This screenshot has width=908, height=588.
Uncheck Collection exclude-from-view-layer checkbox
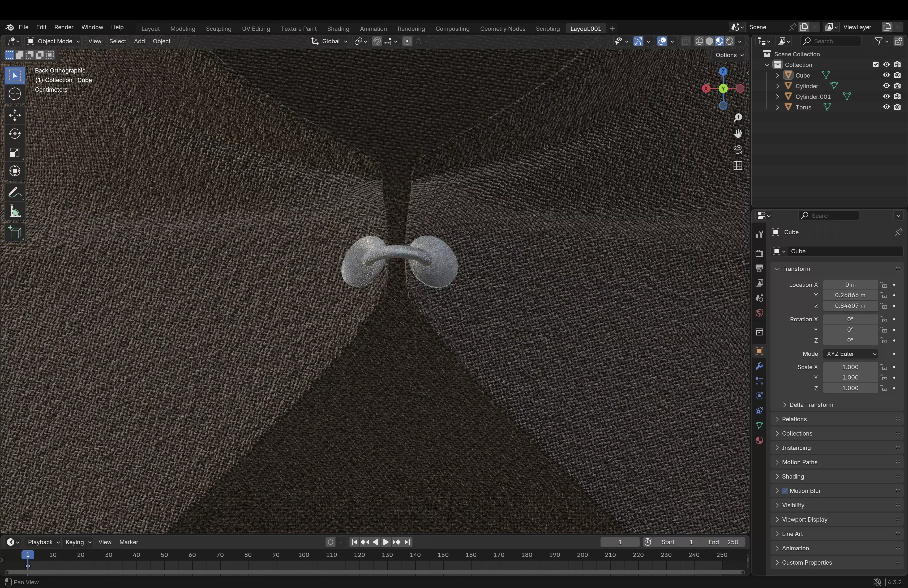point(876,65)
